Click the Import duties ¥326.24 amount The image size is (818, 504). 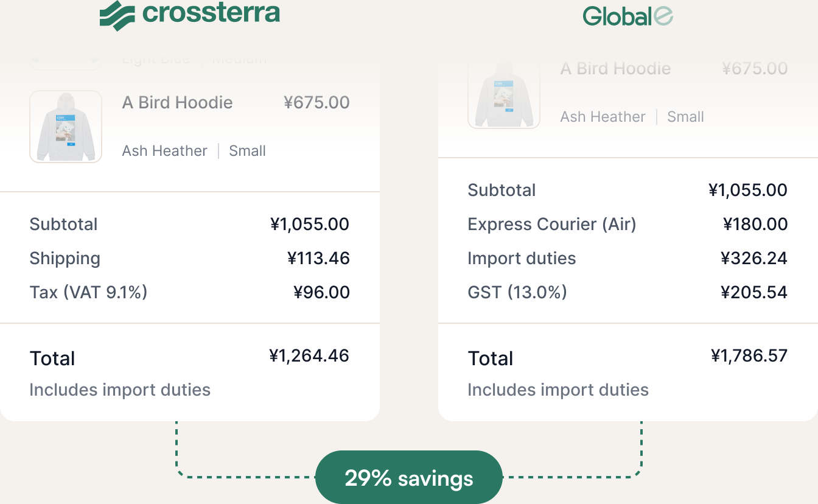coord(753,258)
